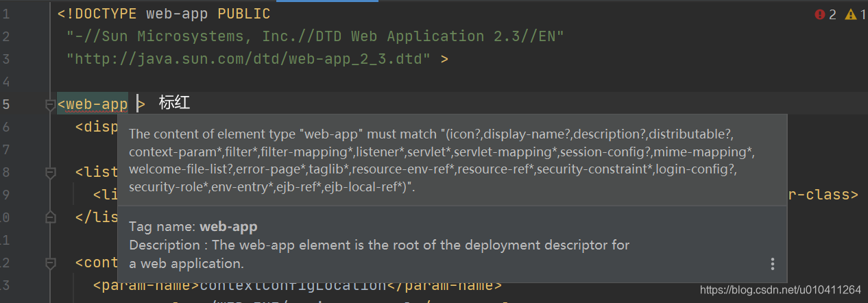Image resolution: width=868 pixels, height=303 pixels.
Task: Place the cursor on the highlighted web-app tag
Action: (x=93, y=105)
